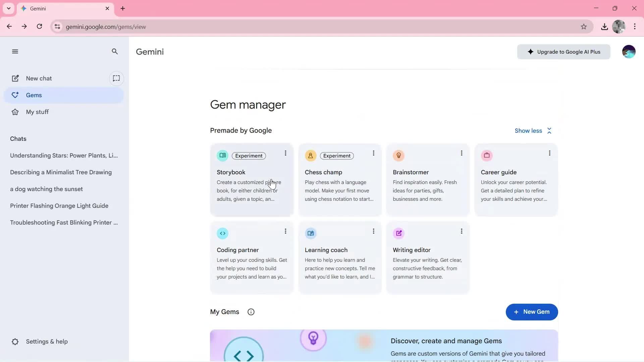The image size is (644, 362).
Task: Open My stuff in the sidebar
Action: 37,112
